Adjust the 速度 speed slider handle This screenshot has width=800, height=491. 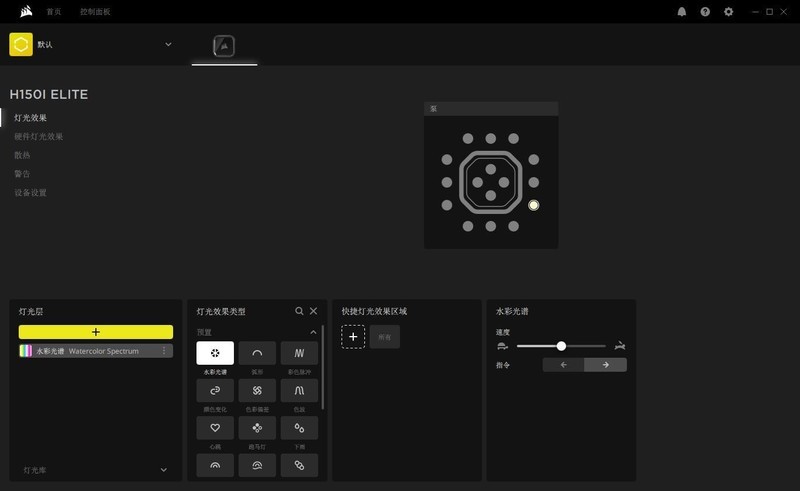click(x=561, y=346)
